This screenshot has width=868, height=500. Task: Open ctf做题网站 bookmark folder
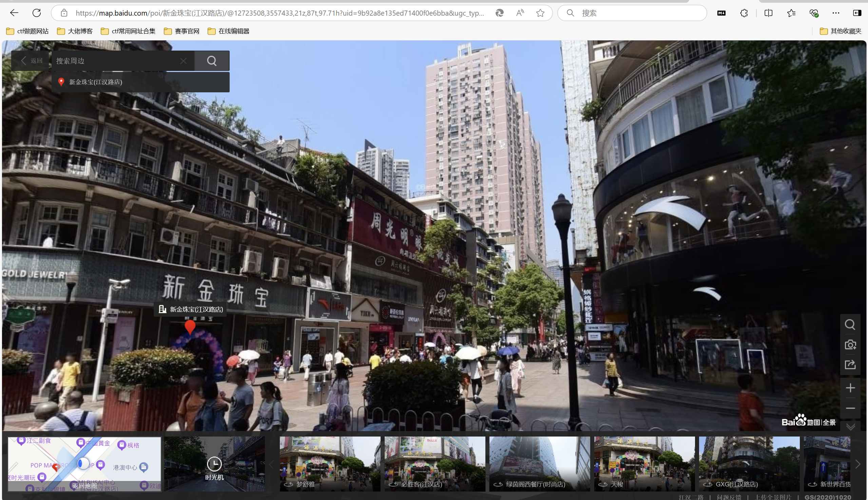[x=27, y=31]
